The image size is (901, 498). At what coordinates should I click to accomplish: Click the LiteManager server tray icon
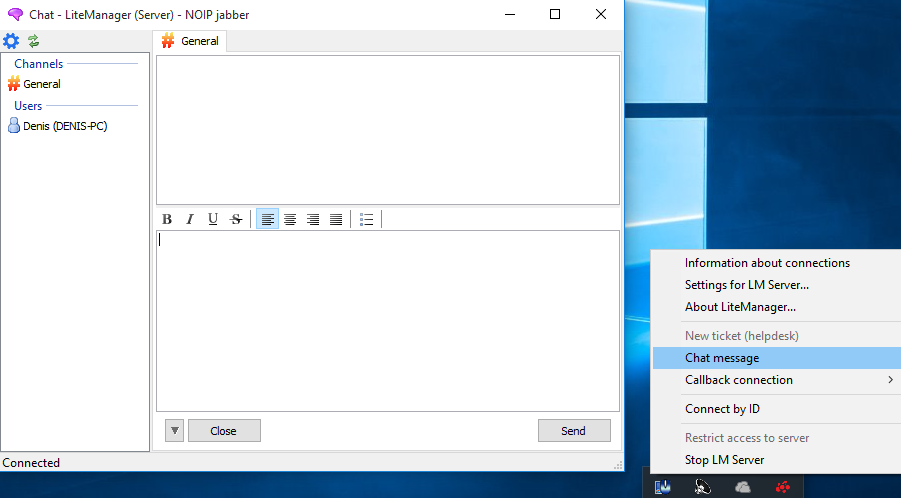pos(663,487)
